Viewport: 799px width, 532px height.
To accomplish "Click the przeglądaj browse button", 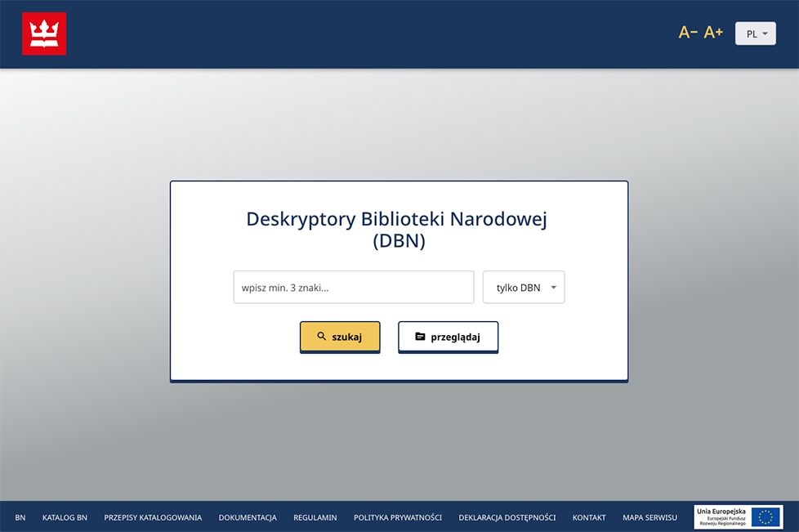I will 448,337.
